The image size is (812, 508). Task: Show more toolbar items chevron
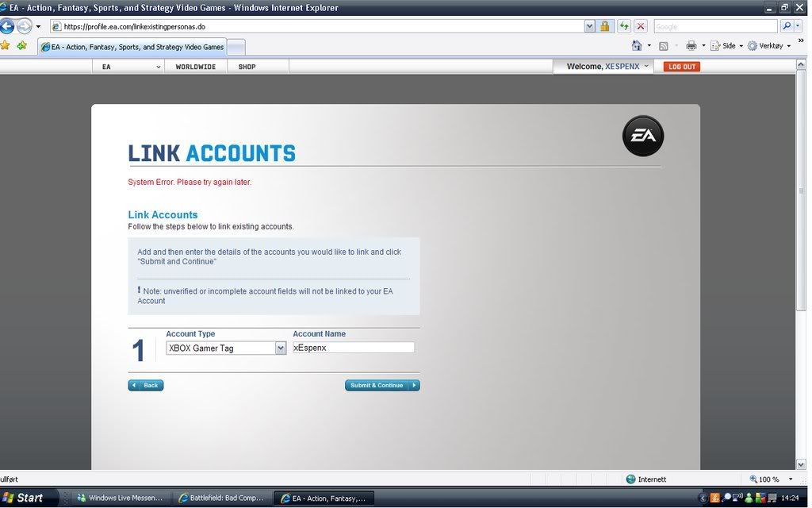[x=801, y=40]
